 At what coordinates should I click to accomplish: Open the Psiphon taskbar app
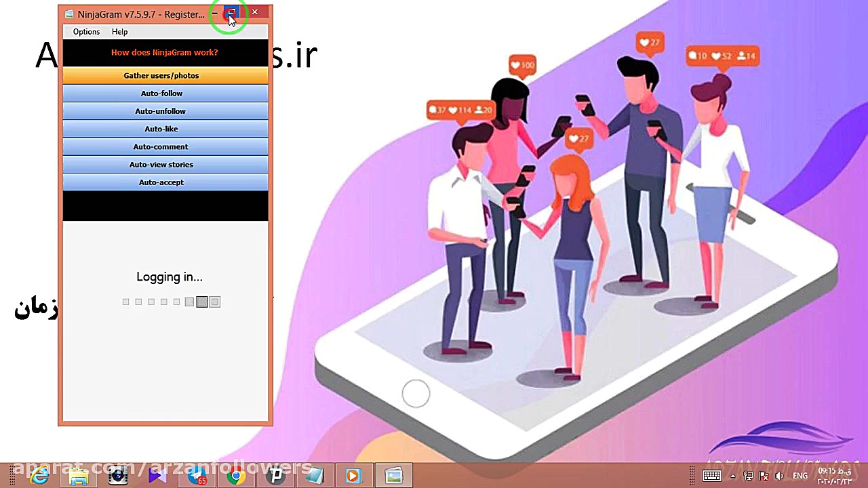pos(275,476)
